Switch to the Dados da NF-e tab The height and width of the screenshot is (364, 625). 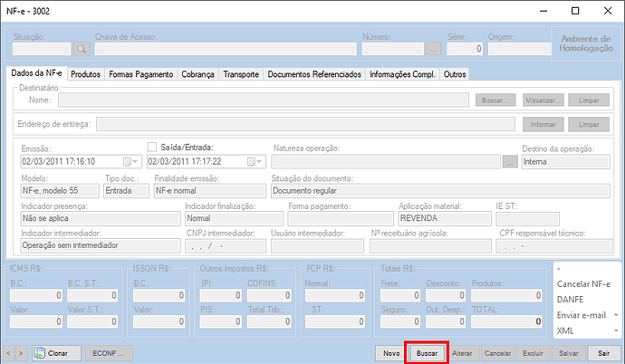[36, 72]
